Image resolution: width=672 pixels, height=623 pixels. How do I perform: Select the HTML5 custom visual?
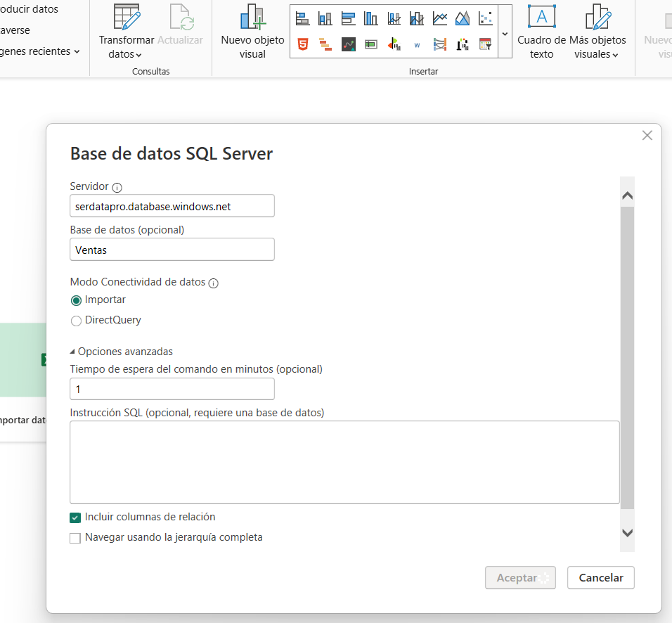(x=302, y=44)
